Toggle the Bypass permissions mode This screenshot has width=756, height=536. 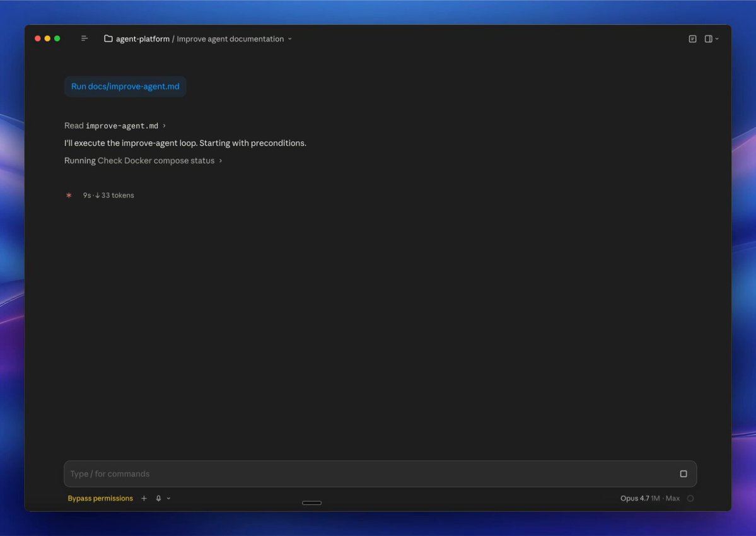(100, 498)
